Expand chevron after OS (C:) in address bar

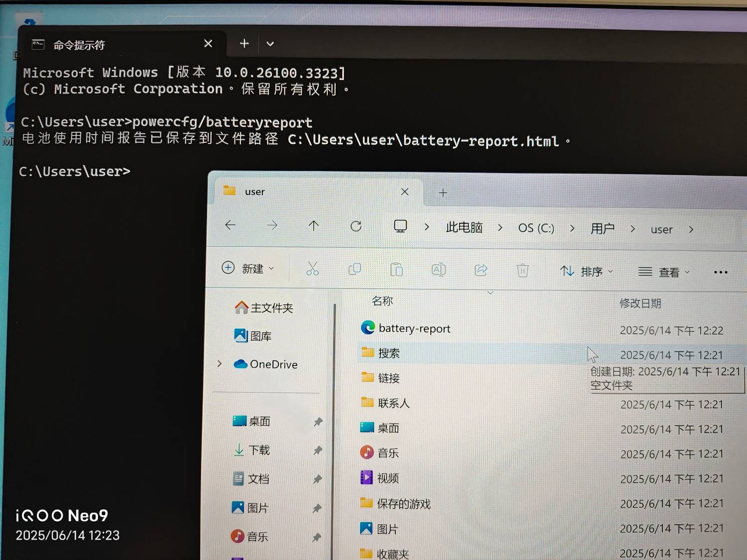click(x=572, y=228)
